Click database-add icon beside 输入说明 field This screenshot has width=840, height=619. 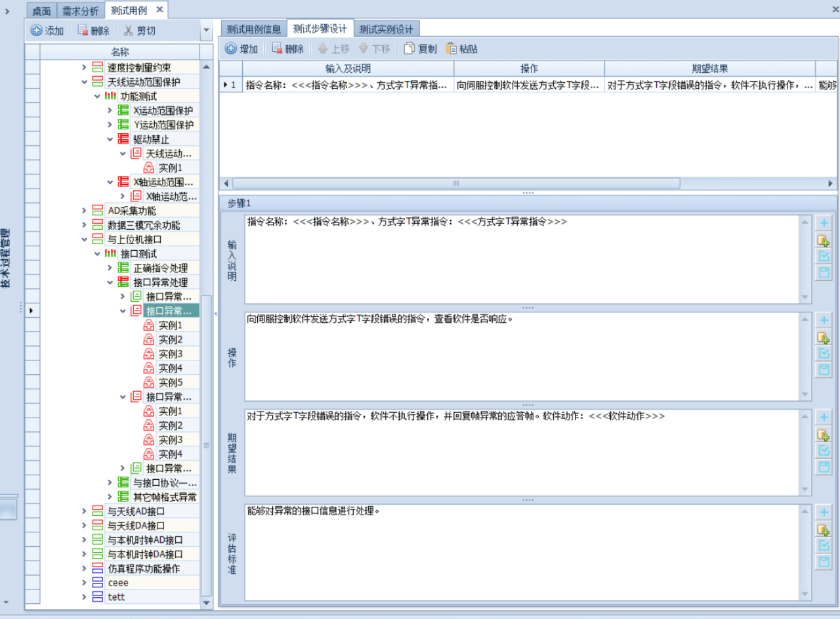pos(824,240)
